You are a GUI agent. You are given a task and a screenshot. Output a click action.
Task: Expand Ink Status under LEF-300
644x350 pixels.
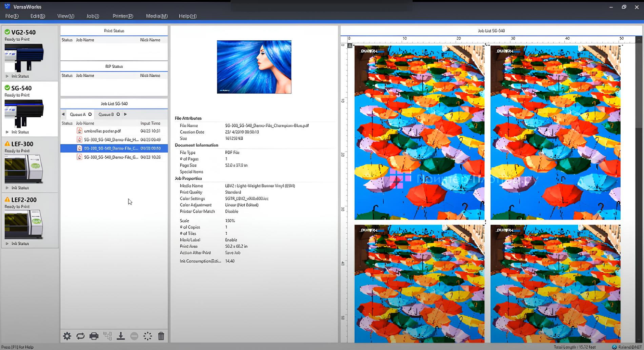7,188
